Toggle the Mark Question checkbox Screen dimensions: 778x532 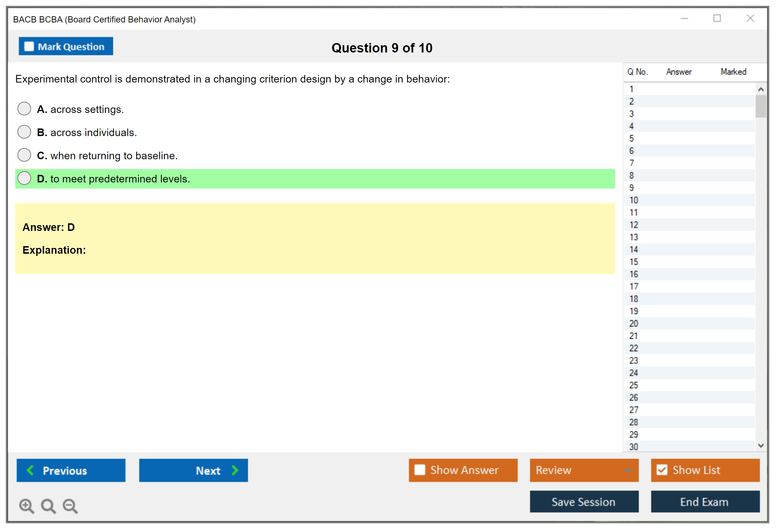pyautogui.click(x=29, y=47)
